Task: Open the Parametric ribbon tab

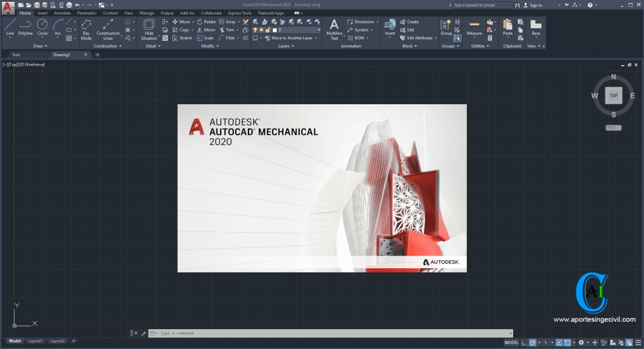Action: (87, 13)
